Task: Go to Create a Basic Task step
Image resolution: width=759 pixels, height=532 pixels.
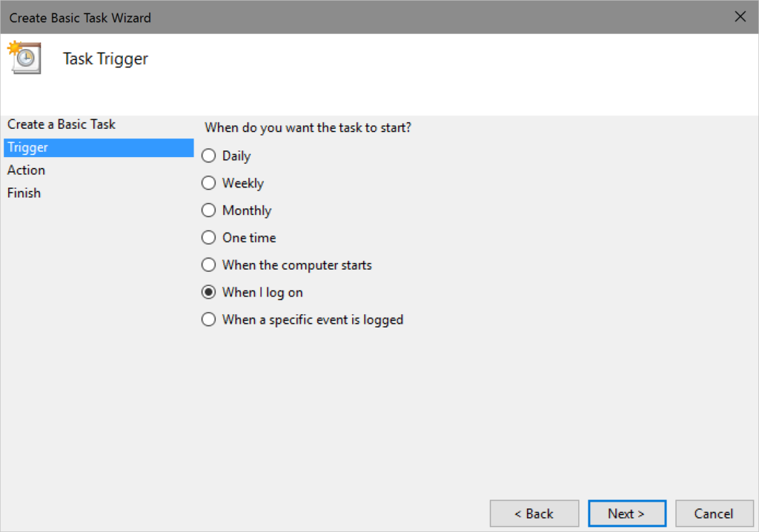Action: pyautogui.click(x=62, y=124)
